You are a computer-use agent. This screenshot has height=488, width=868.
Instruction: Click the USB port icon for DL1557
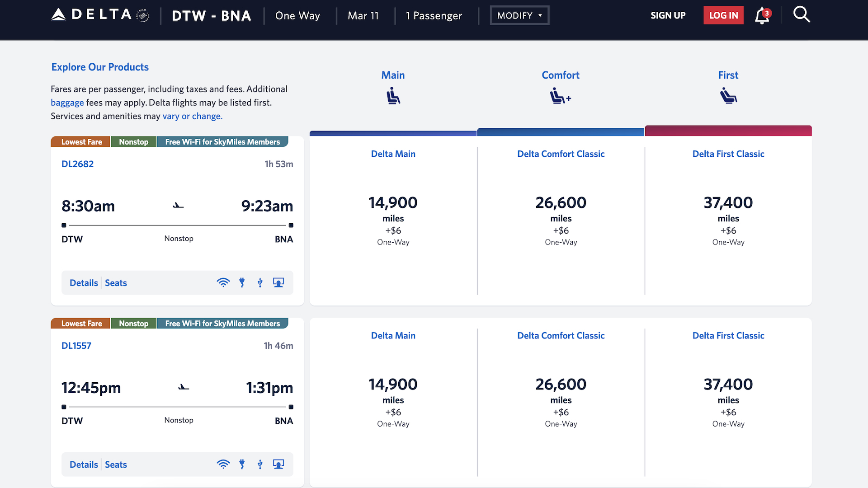(x=260, y=465)
